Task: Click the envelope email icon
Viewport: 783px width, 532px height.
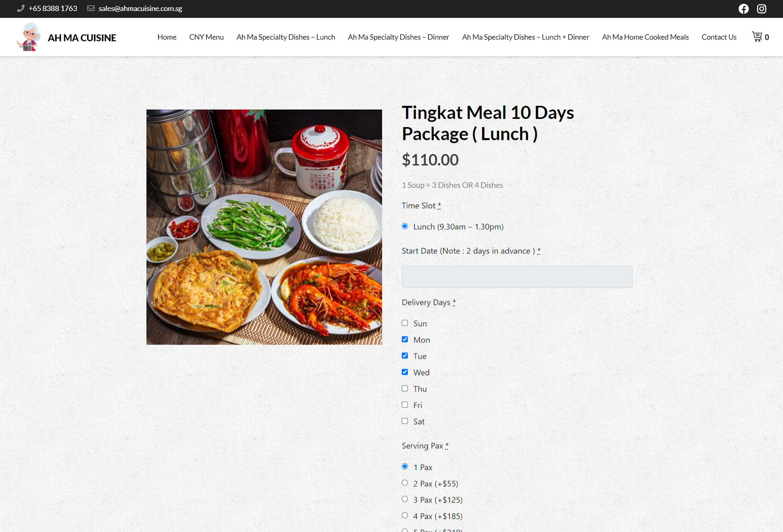Action: coord(91,8)
